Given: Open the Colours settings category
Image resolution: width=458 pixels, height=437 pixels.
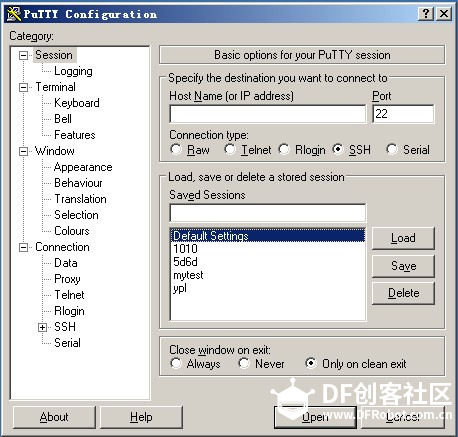Looking at the screenshot, I should pos(72,231).
